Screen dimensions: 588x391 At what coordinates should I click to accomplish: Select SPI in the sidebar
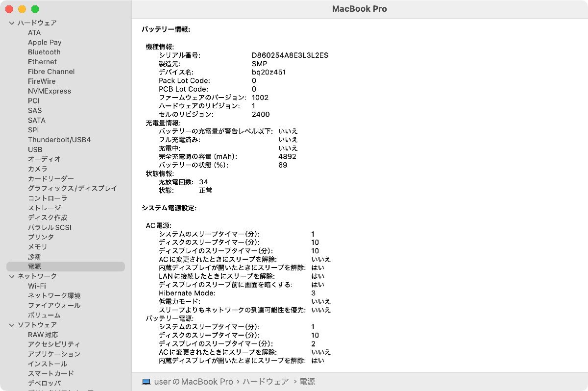click(33, 130)
